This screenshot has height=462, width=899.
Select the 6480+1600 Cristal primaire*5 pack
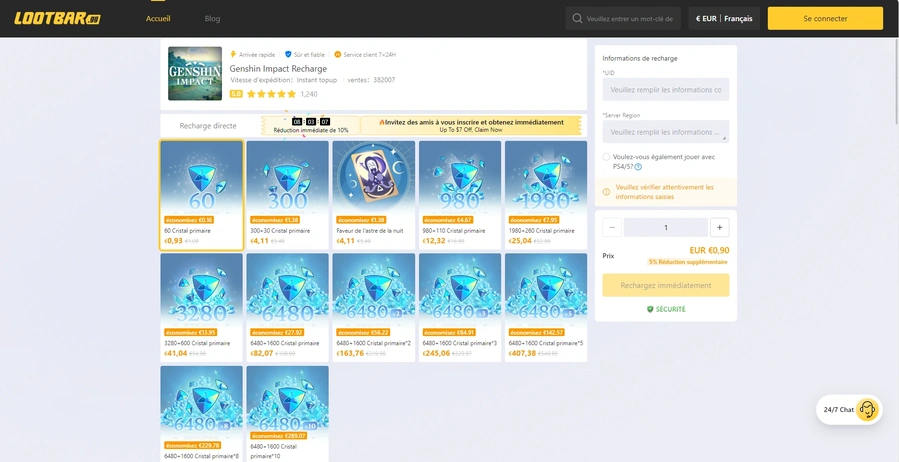tap(546, 308)
